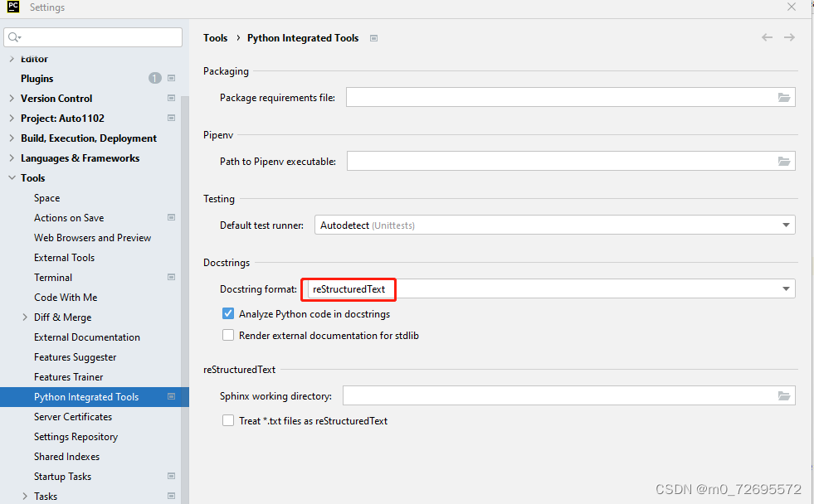Browse for Pipenv executable folder icon

point(784,162)
